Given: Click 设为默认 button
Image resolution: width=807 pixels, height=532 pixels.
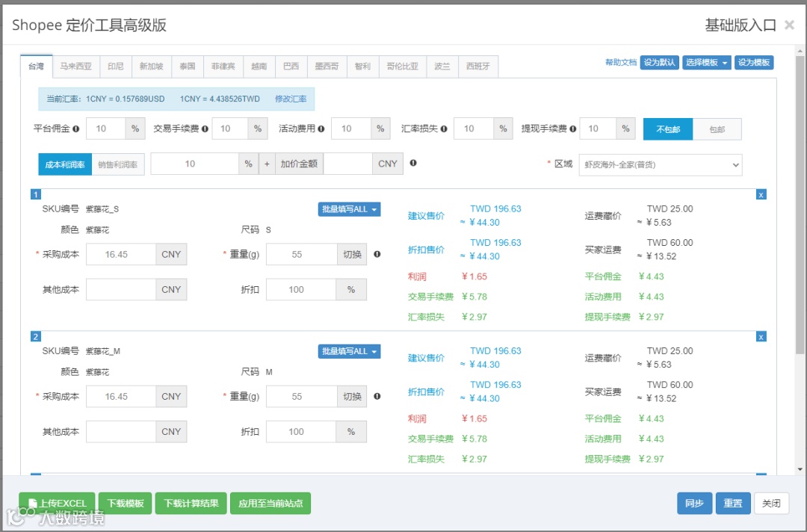Looking at the screenshot, I should click(x=659, y=62).
